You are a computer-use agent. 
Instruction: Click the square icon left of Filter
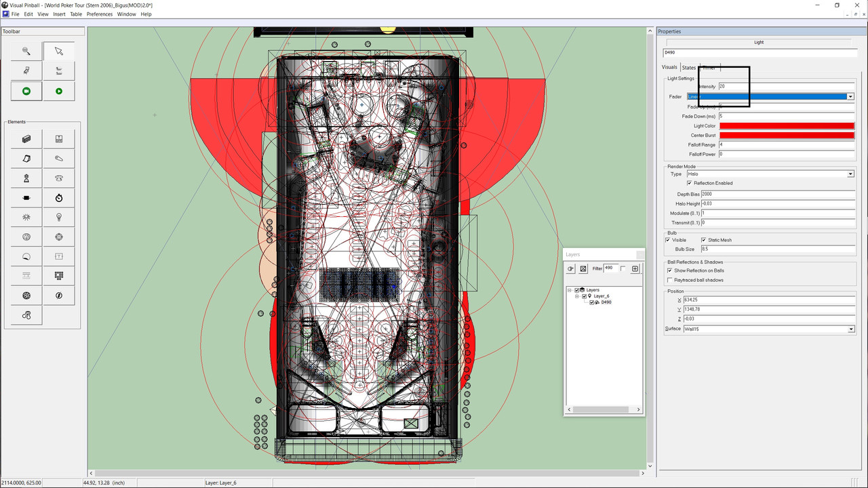click(583, 269)
